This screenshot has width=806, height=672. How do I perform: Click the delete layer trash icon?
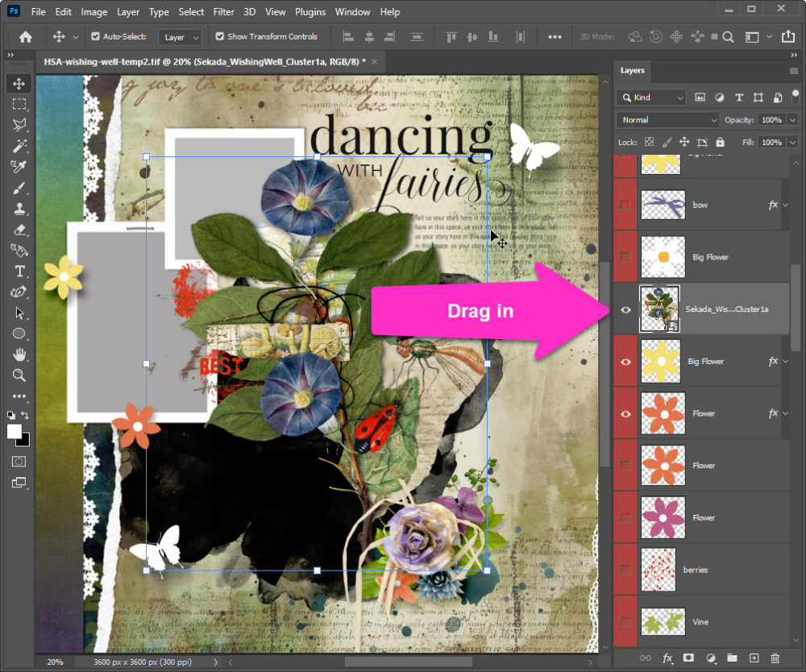click(x=775, y=658)
